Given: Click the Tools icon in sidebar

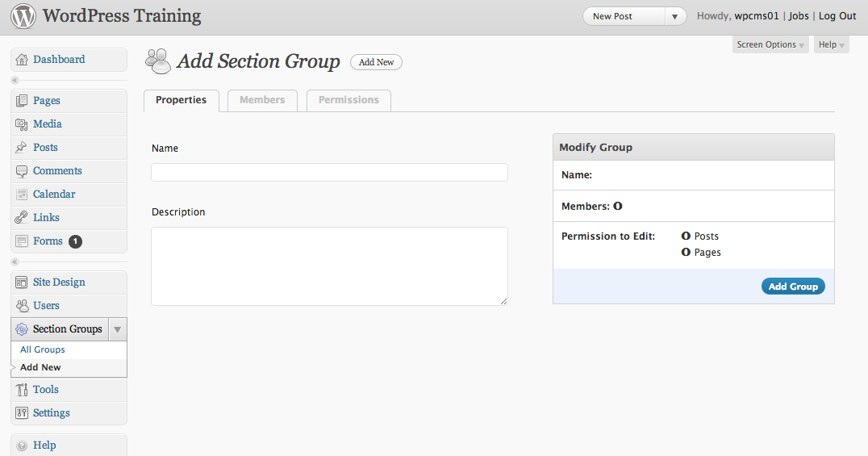Looking at the screenshot, I should tap(22, 390).
